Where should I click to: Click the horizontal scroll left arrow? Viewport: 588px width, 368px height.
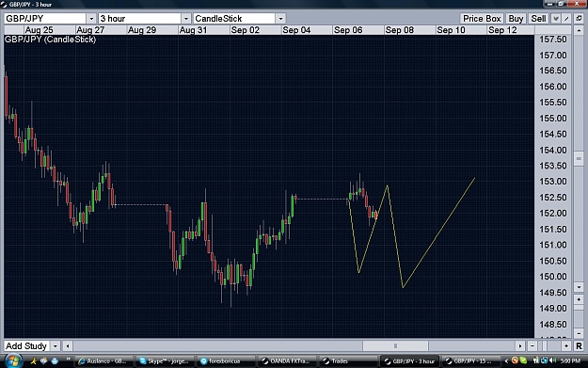68,345
